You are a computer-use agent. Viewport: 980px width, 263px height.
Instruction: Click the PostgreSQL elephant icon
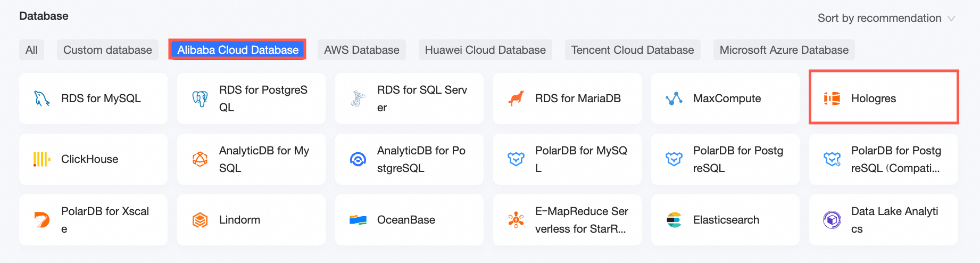tap(200, 98)
